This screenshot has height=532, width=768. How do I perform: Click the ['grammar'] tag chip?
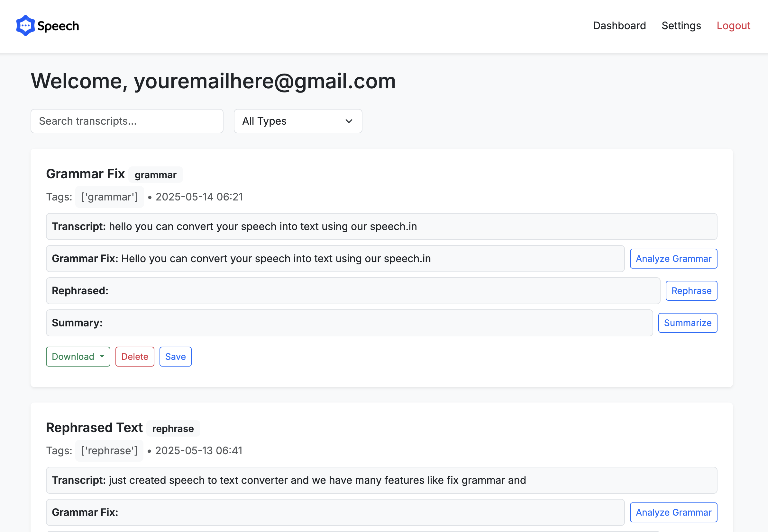coord(109,197)
